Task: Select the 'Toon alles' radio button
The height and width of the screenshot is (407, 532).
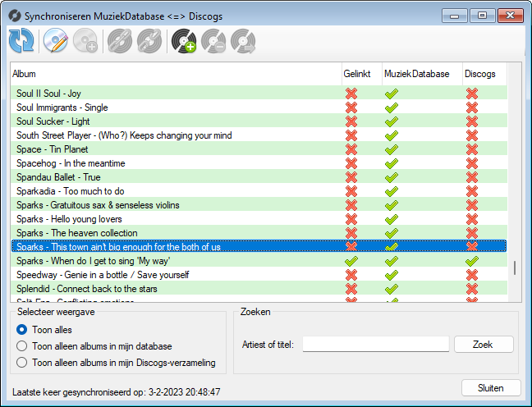Action: [x=21, y=330]
